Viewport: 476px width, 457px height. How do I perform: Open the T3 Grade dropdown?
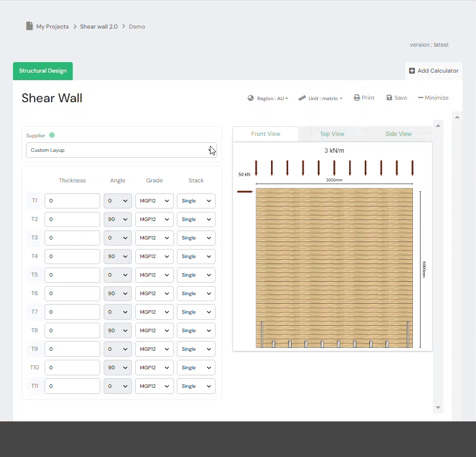(x=154, y=238)
